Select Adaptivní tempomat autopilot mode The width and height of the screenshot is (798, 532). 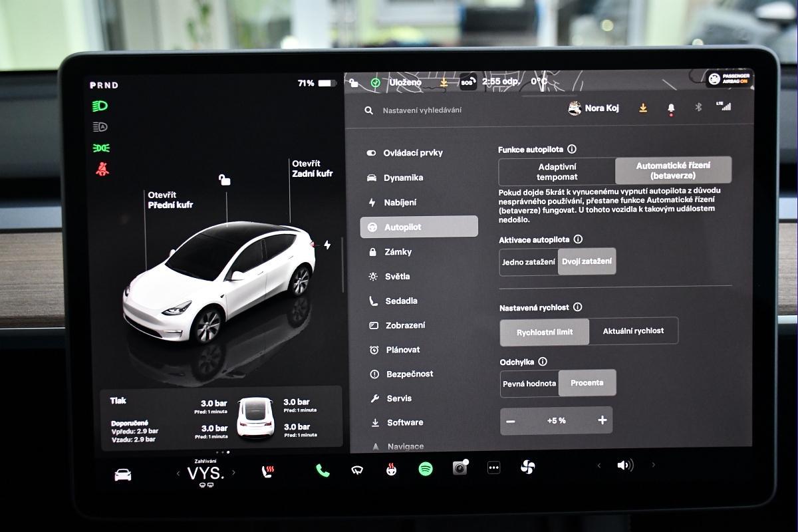pos(557,172)
